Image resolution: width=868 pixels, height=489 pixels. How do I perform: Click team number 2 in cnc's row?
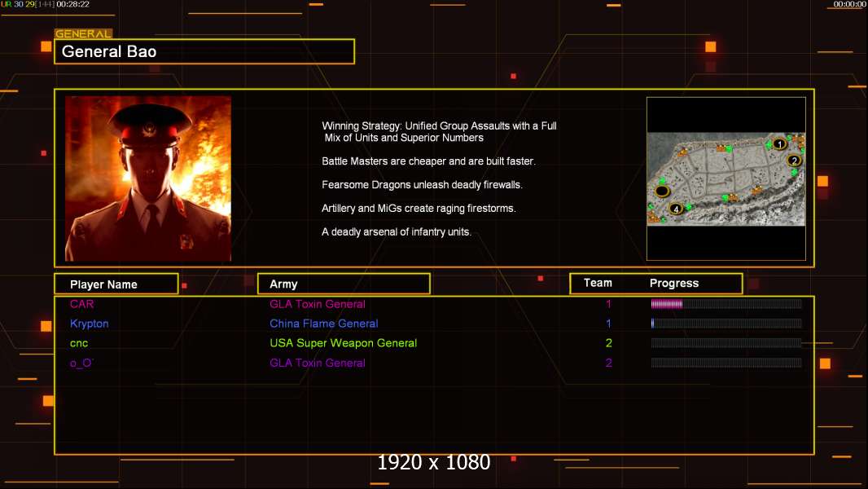coord(609,343)
